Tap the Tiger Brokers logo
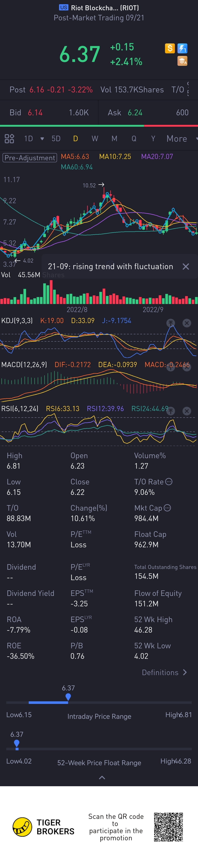The height and width of the screenshot is (868, 198). coord(43,827)
